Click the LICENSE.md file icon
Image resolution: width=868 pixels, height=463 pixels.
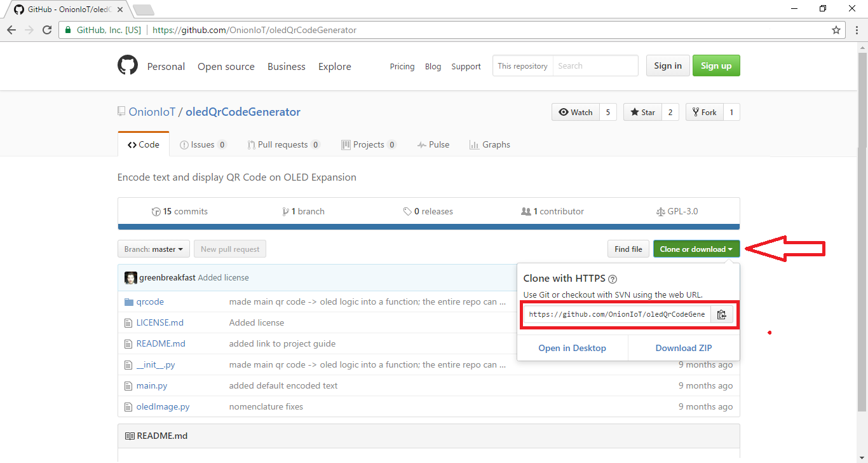click(x=129, y=323)
